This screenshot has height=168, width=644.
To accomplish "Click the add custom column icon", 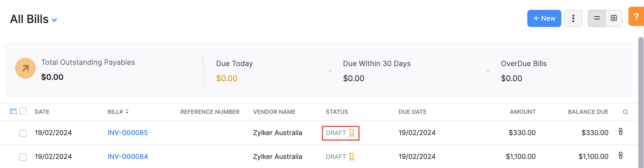I will tap(13, 111).
